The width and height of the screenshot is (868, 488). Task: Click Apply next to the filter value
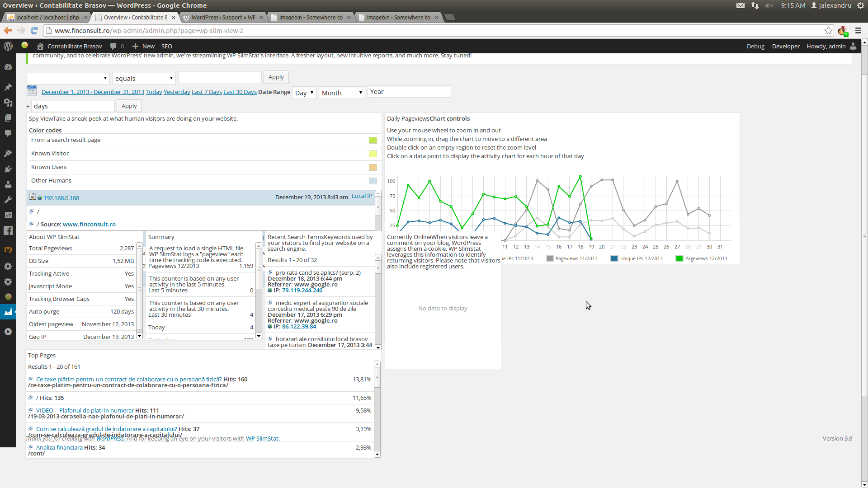(x=276, y=77)
